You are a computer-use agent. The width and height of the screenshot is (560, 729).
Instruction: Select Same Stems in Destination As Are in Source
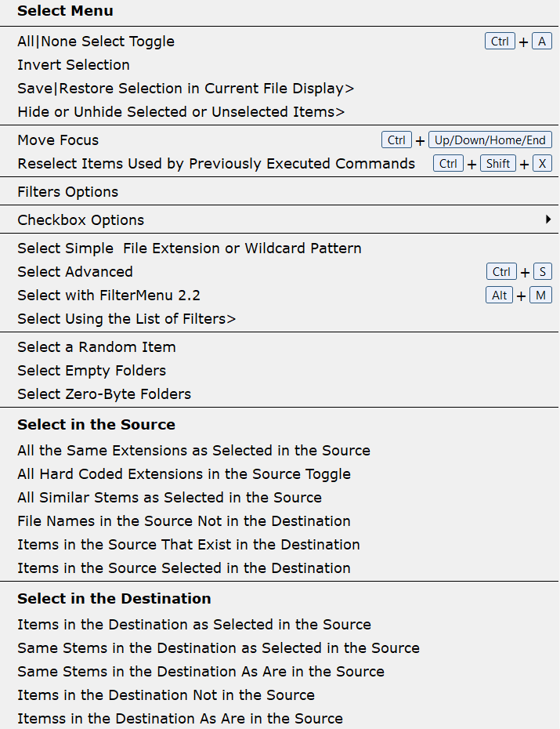pyautogui.click(x=200, y=671)
